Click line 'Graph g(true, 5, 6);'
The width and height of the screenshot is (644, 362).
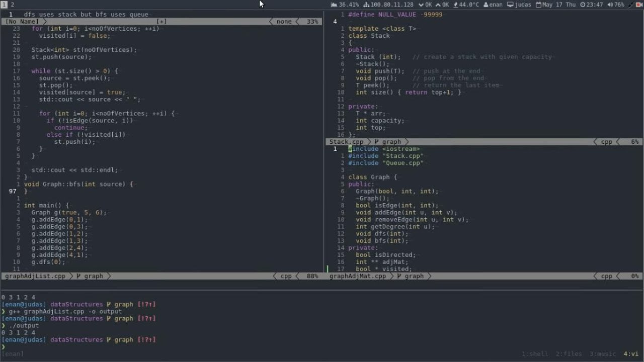pyautogui.click(x=69, y=213)
